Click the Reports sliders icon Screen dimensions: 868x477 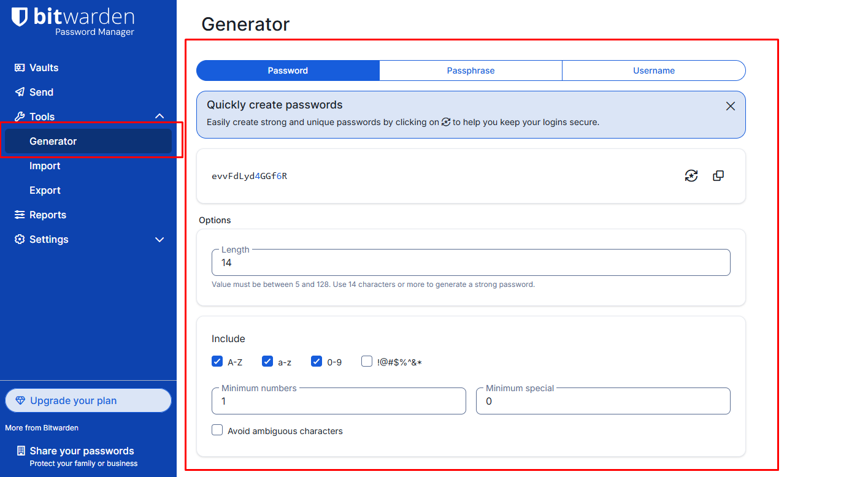[x=20, y=215]
